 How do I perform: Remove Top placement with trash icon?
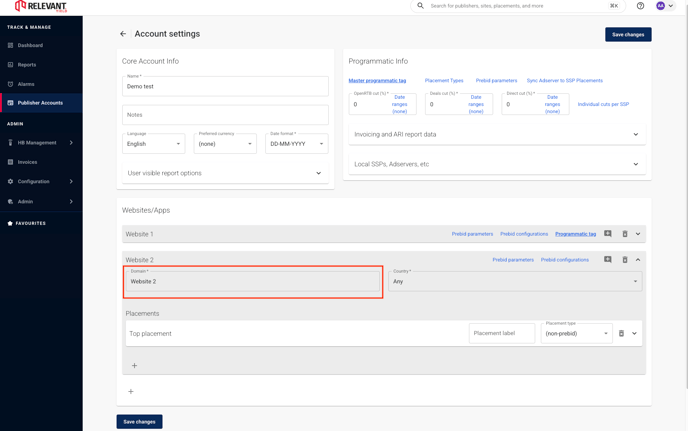(x=621, y=333)
